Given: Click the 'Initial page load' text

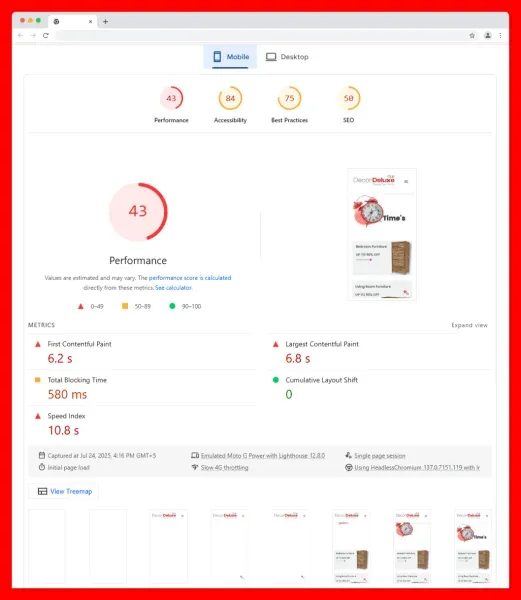Looking at the screenshot, I should click(68, 468).
